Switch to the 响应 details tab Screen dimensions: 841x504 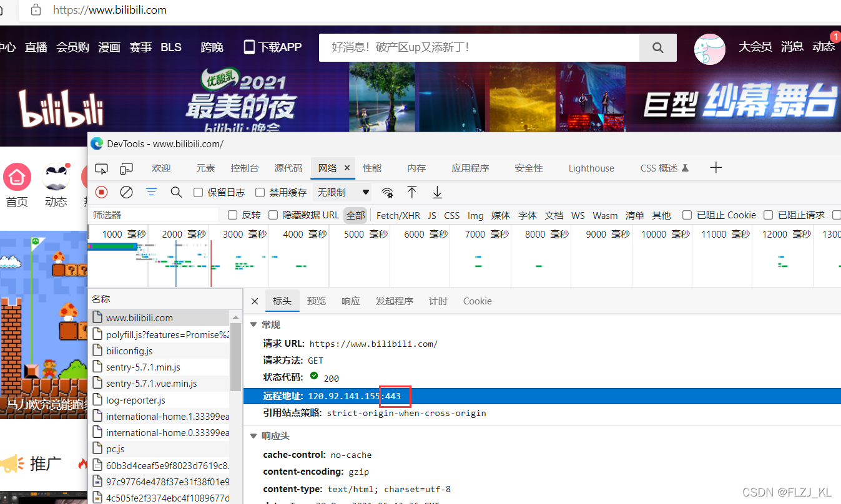351,301
